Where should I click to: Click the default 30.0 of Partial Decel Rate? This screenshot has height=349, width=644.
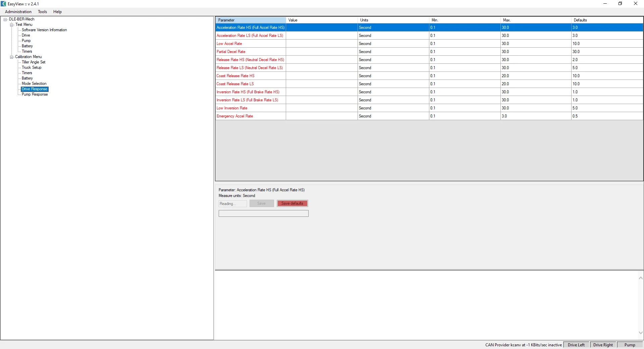coord(607,52)
